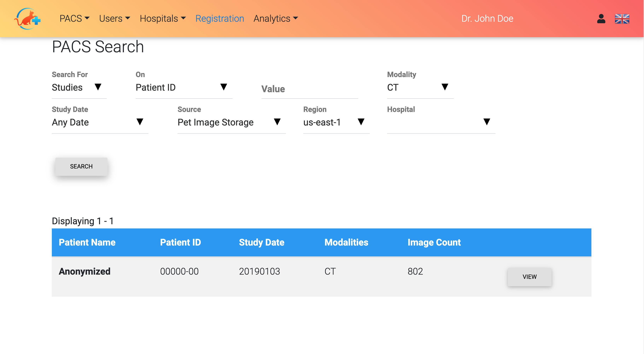Select the CT modalities cell in the results row
Screen dimensions: 644x354
pos(330,271)
